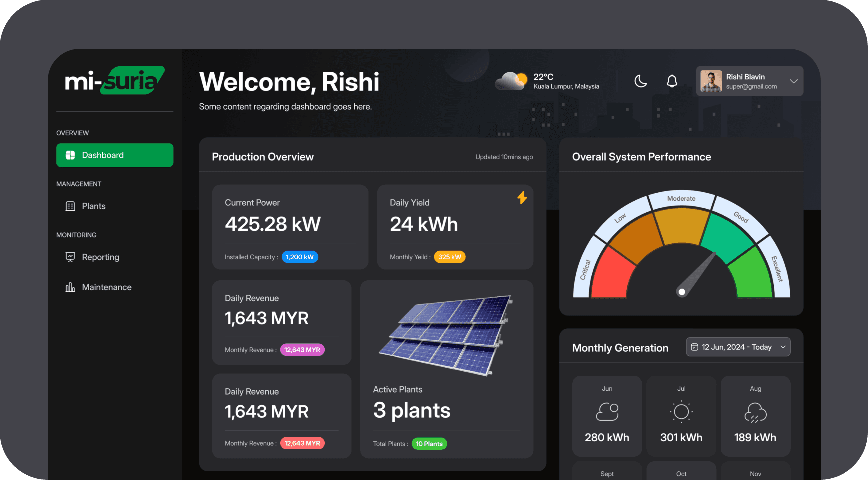This screenshot has height=480, width=868.
Task: Click the Sept month card
Action: (607, 471)
